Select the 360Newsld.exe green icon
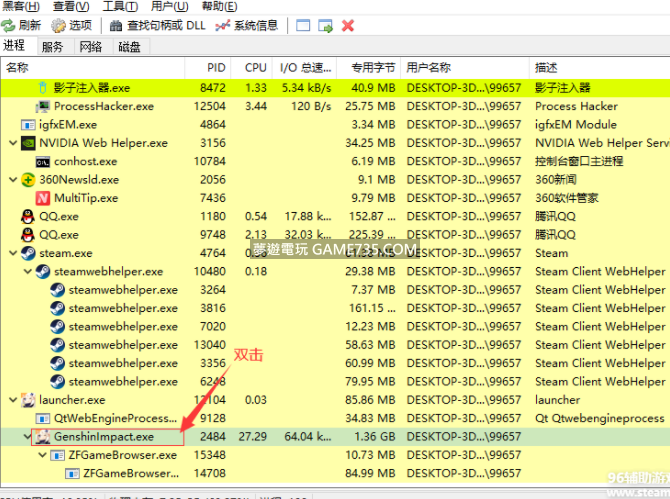Image resolution: width=670 pixels, height=499 pixels. pyautogui.click(x=28, y=180)
